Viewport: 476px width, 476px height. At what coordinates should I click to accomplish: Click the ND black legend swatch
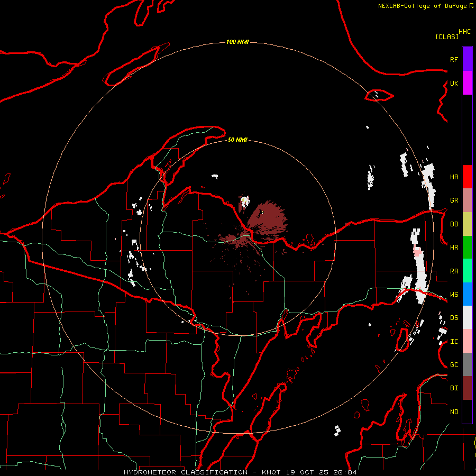click(x=467, y=411)
